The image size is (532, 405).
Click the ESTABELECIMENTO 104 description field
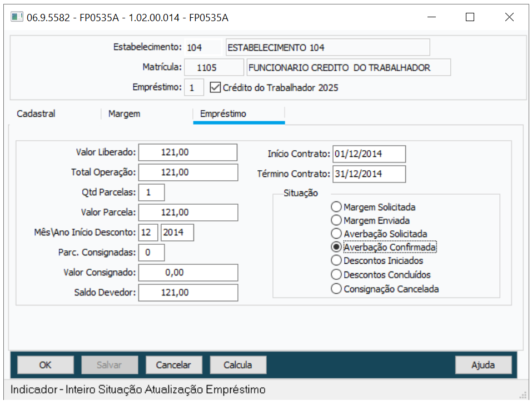328,47
